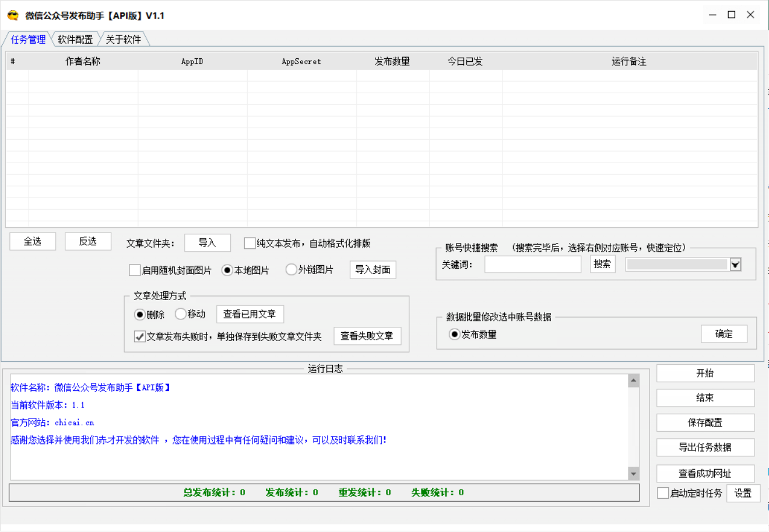Enable the 启动定时任务 checkbox
769x532 pixels.
pos(663,493)
